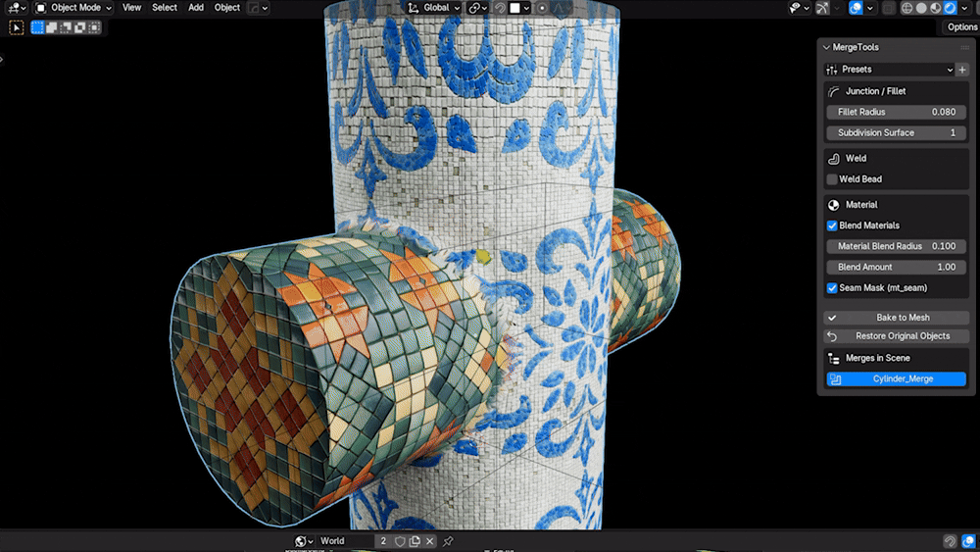Image resolution: width=980 pixels, height=552 pixels.
Task: Enable the Weld Bead checkbox
Action: [832, 179]
